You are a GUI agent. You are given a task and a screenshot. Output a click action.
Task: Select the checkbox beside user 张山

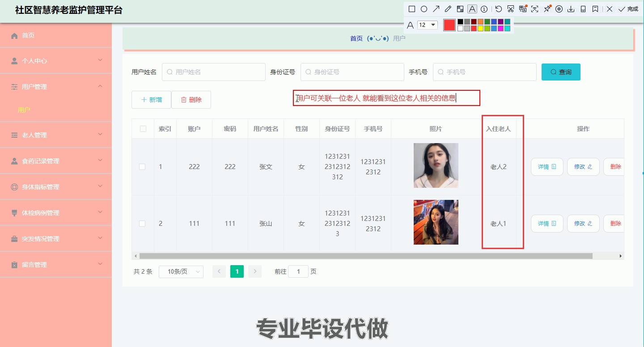142,223
